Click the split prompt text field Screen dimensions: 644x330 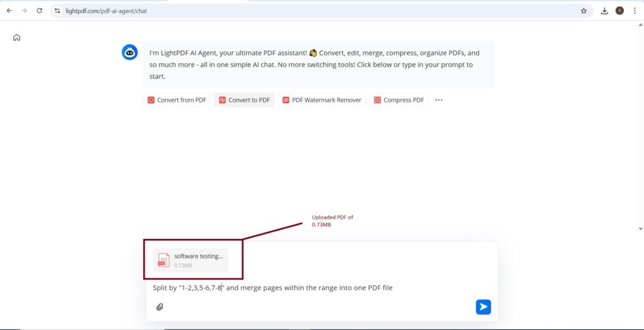[314, 288]
